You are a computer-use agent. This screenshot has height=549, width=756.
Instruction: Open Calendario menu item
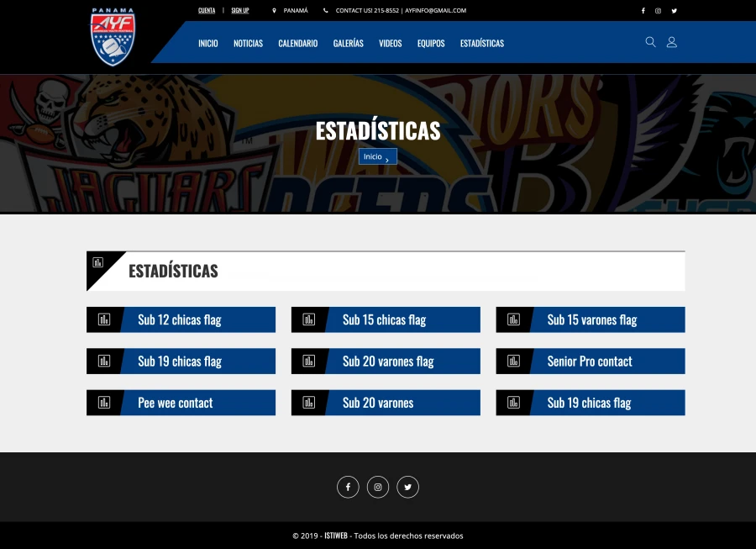pos(298,44)
